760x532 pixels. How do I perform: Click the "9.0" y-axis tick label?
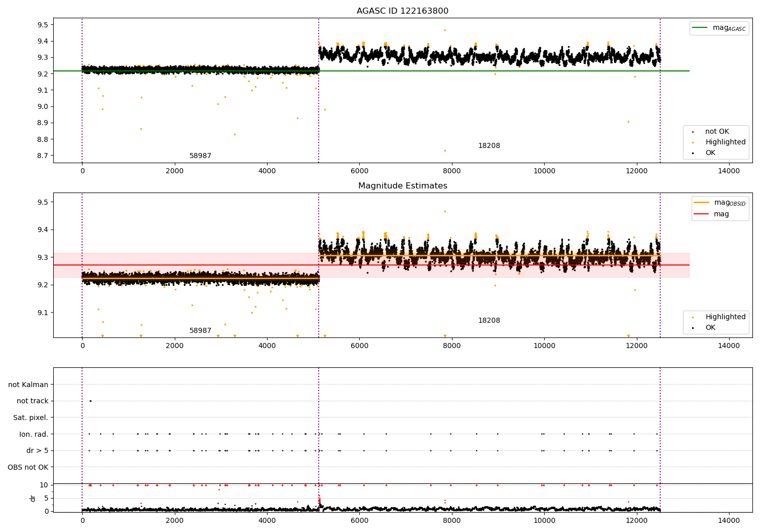pos(43,106)
